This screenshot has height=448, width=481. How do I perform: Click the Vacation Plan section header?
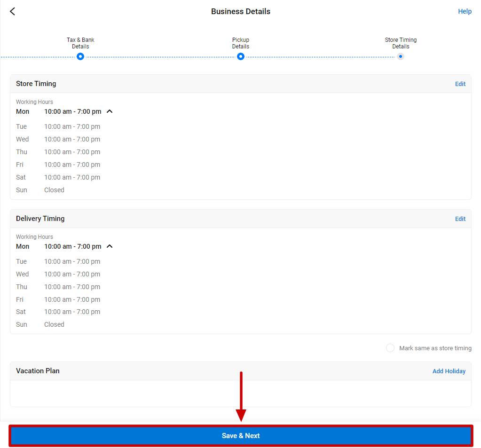pos(38,371)
